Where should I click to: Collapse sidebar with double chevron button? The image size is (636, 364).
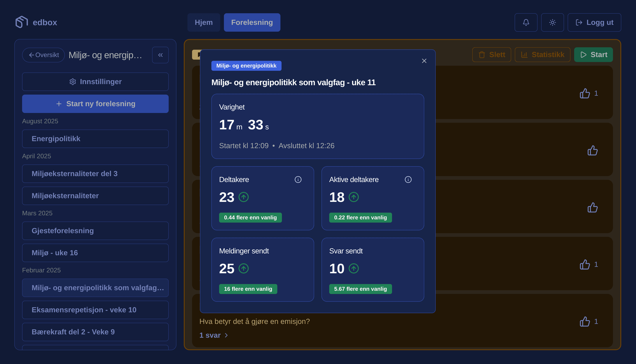coord(160,55)
